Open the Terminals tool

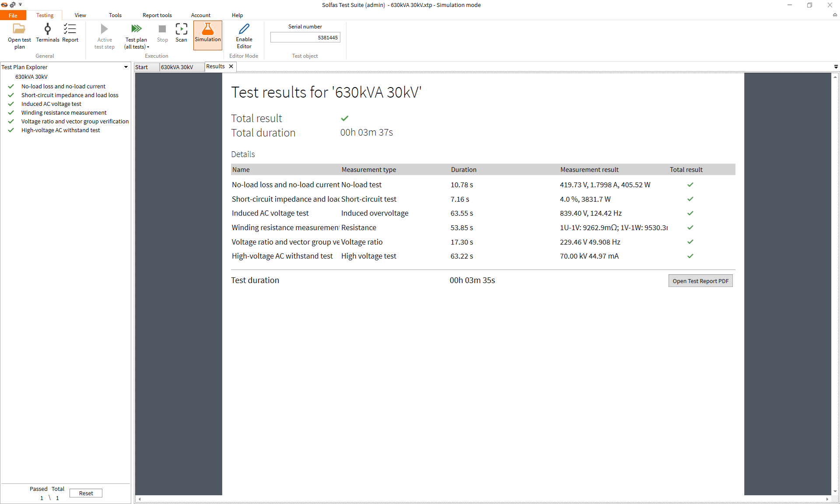(47, 29)
